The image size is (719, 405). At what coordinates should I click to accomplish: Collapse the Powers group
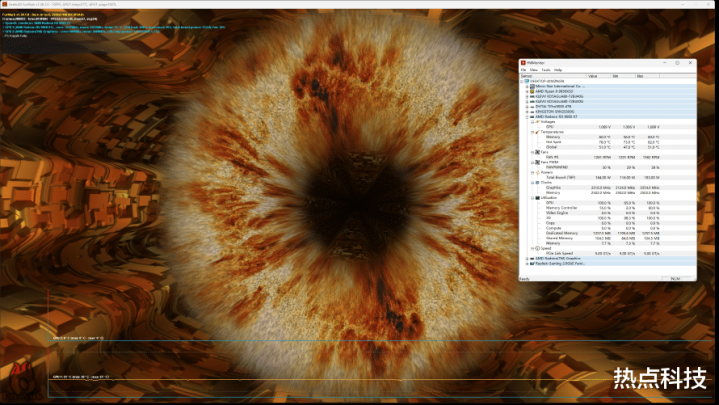[x=532, y=172]
